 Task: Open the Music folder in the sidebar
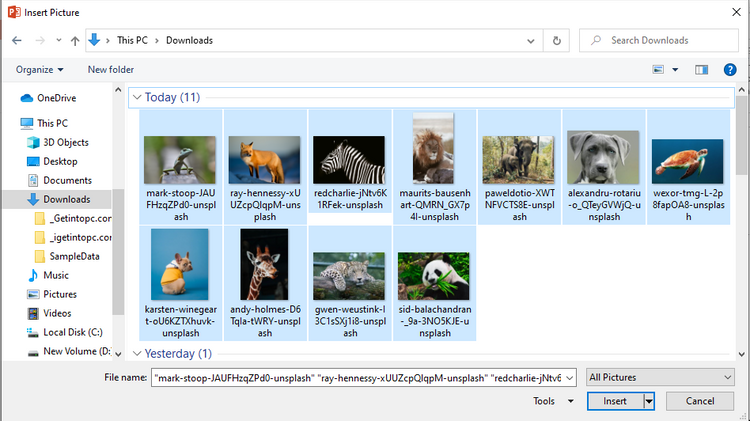point(56,275)
